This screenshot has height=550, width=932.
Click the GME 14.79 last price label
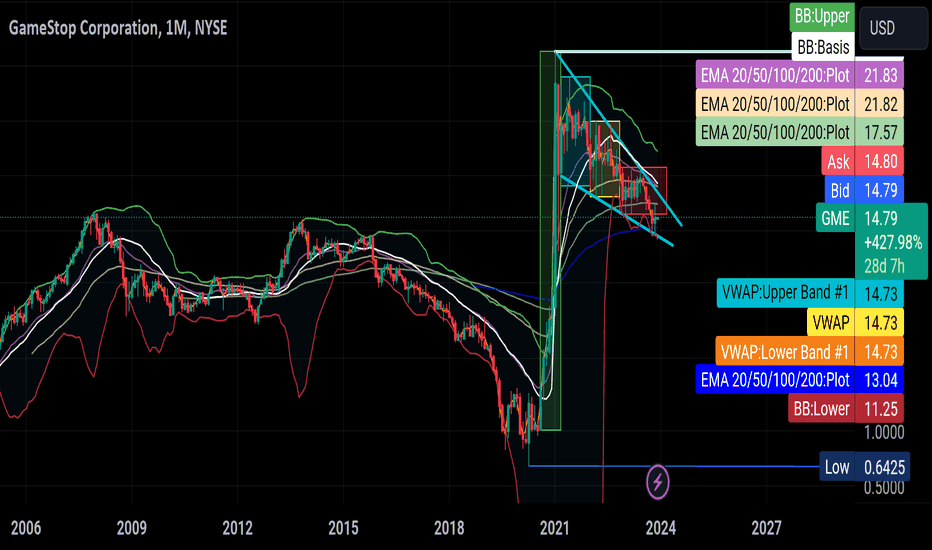(871, 218)
